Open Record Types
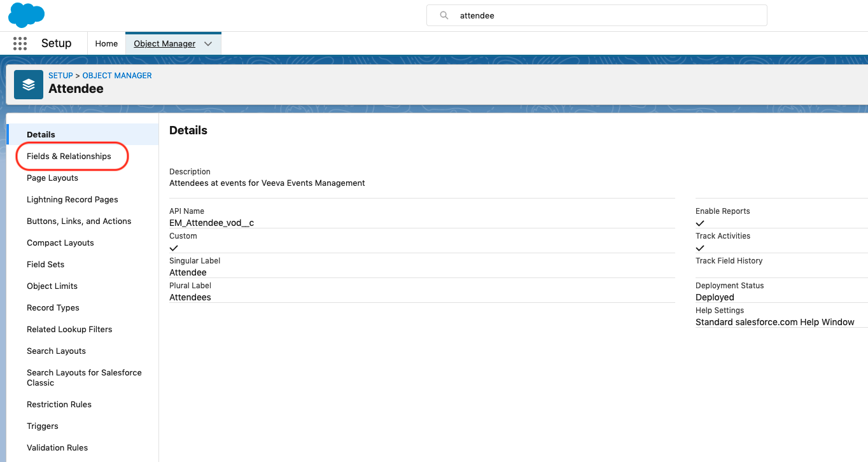This screenshot has height=462, width=868. [x=53, y=307]
